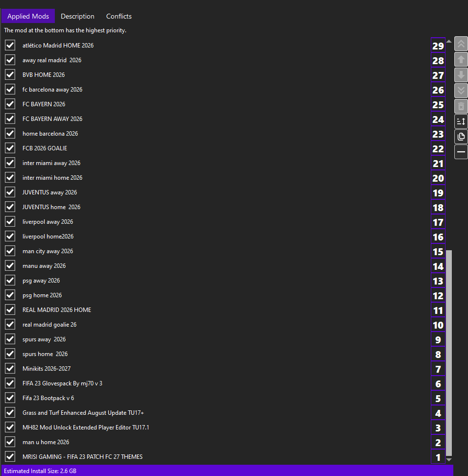Click the sort mods list icon
468x476 pixels.
click(x=461, y=121)
